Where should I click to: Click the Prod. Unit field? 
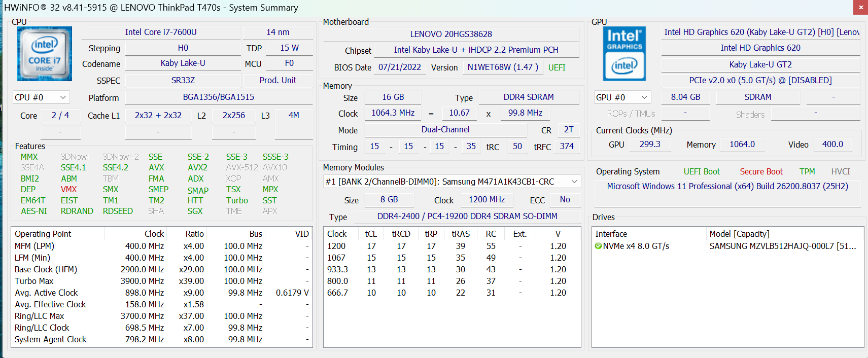coord(278,81)
